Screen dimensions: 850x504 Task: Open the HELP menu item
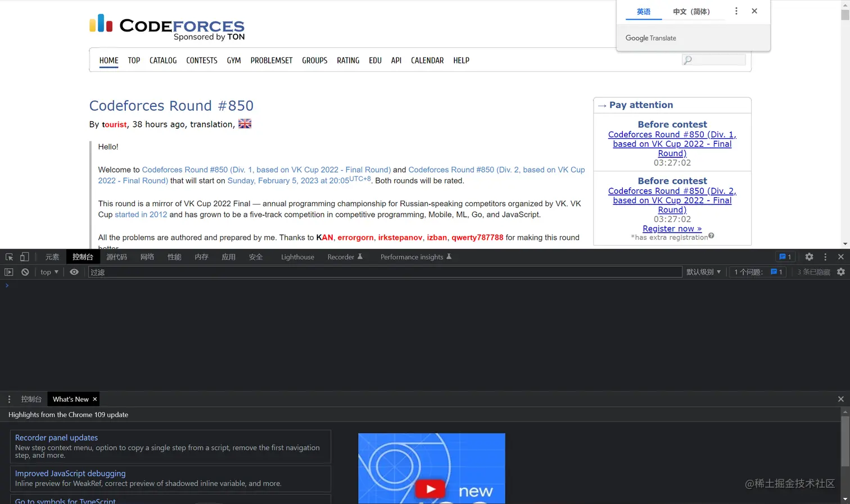(x=461, y=60)
